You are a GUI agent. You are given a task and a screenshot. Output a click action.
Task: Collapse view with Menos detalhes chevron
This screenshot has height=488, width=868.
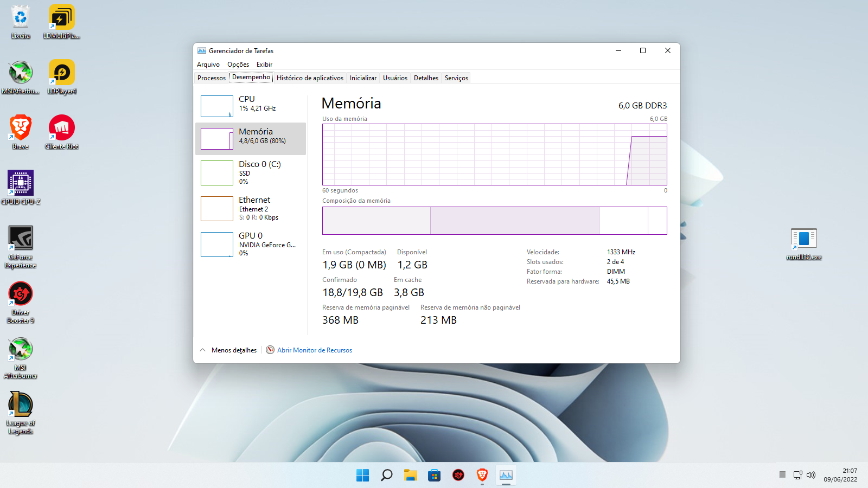click(x=202, y=350)
